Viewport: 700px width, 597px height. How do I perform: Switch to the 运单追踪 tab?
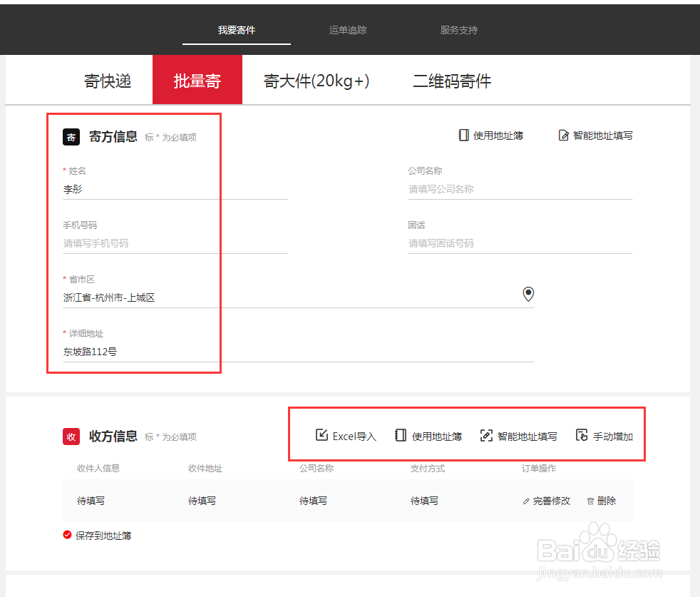347,30
